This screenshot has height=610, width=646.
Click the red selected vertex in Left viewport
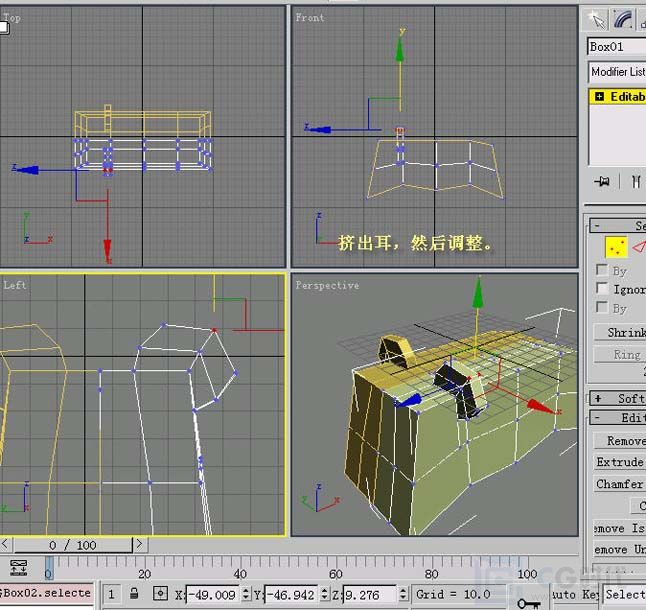coord(214,330)
